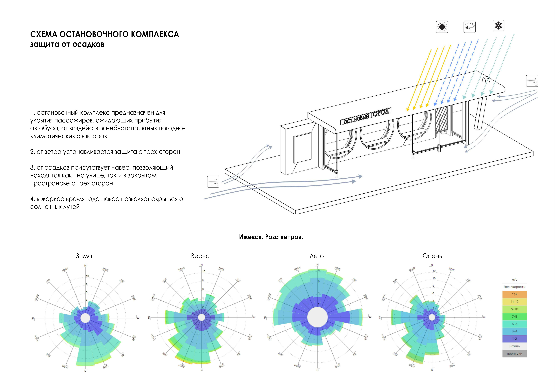This screenshot has width=555, height=392.
Task: Click the white center of the Лето wind rose
Action: [317, 317]
